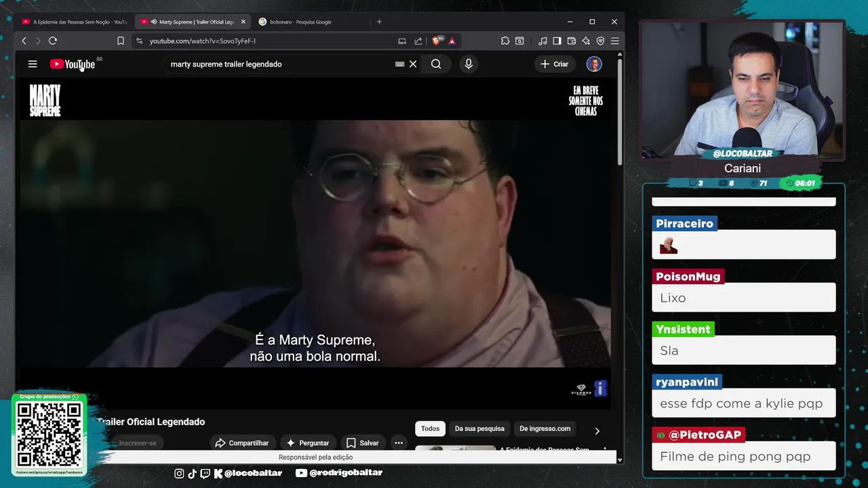This screenshot has height=488, width=868.
Task: Open the Brave VPN shield icon
Action: pos(601,41)
